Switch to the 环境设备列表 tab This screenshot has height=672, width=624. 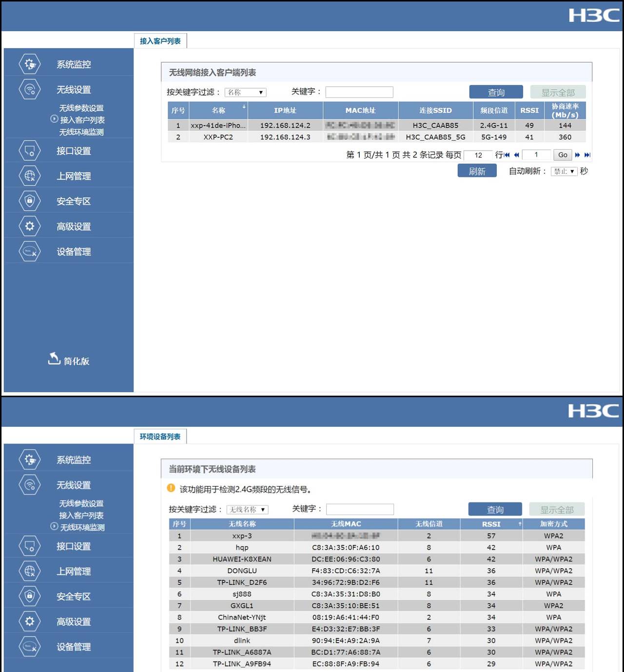click(160, 436)
